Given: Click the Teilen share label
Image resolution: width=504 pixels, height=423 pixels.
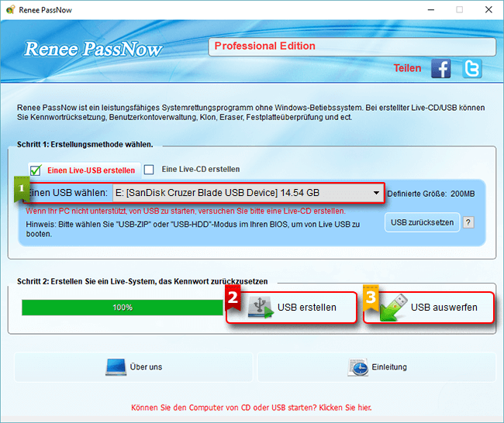Looking at the screenshot, I should click(x=407, y=68).
